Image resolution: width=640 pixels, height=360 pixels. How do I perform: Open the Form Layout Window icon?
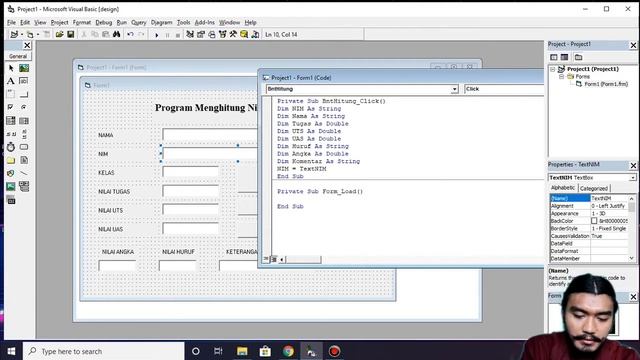[x=211, y=35]
